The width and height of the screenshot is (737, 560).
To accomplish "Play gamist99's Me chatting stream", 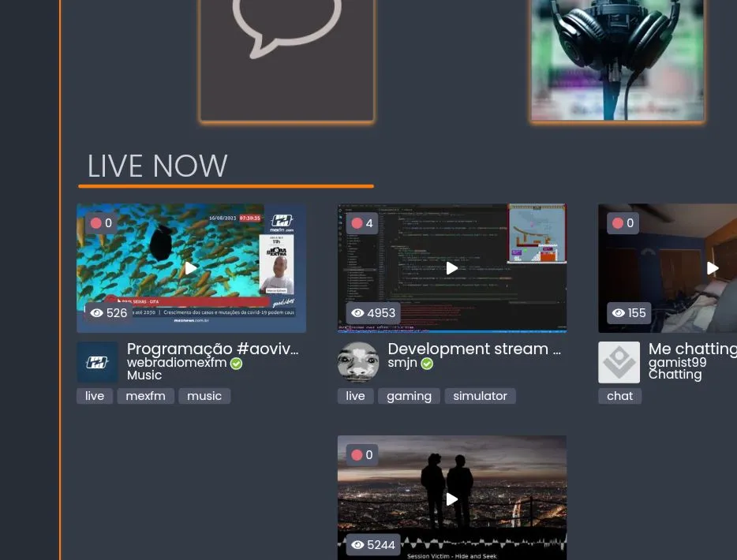I will click(x=712, y=268).
